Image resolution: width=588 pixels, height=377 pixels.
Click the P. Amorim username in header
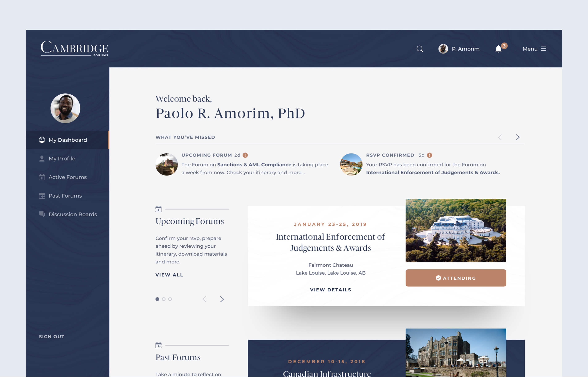tap(466, 49)
